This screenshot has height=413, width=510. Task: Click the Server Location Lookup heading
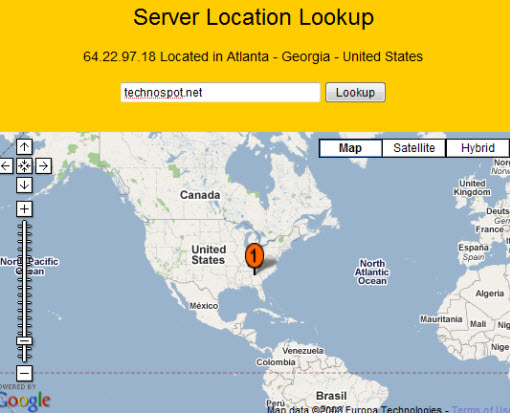(253, 17)
